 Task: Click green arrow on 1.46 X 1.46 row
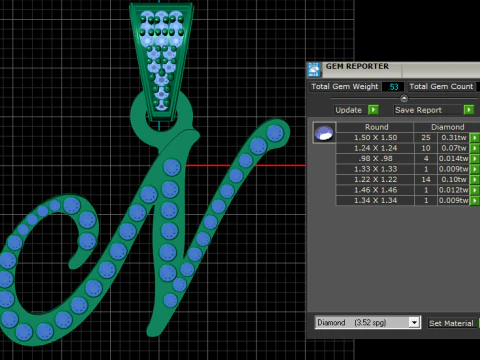475,190
